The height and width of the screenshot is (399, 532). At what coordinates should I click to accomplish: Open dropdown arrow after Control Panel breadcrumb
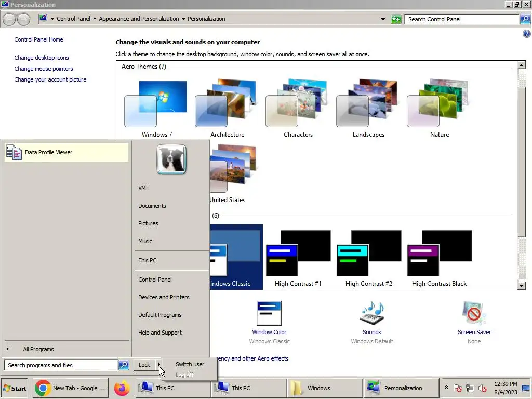[95, 19]
